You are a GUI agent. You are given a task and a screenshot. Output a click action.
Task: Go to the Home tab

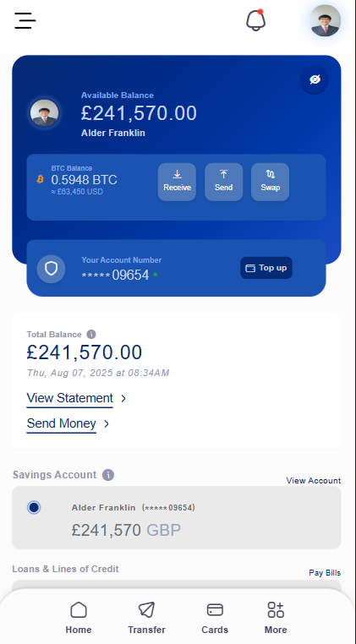[x=79, y=618]
